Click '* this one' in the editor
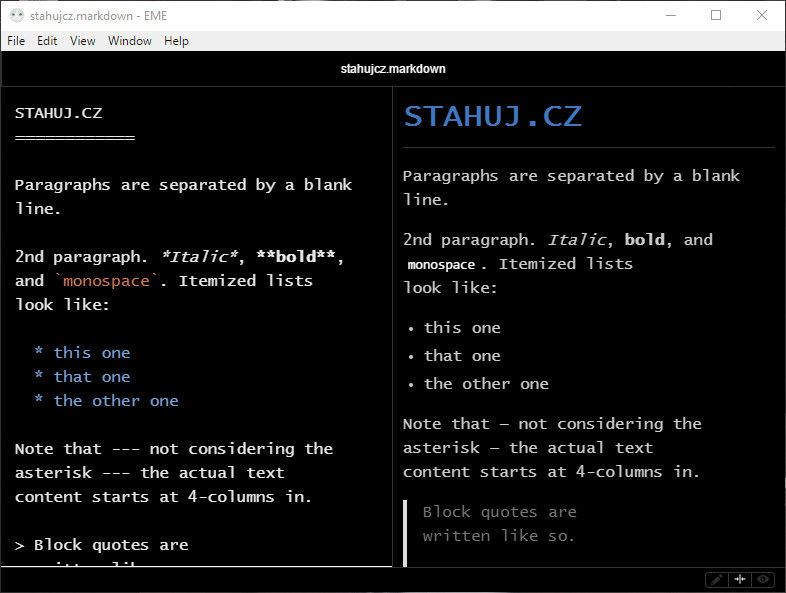786x593 pixels. [x=82, y=352]
